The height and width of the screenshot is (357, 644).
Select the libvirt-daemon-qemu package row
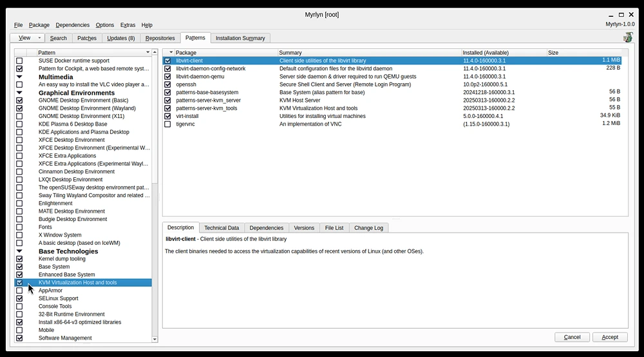392,77
